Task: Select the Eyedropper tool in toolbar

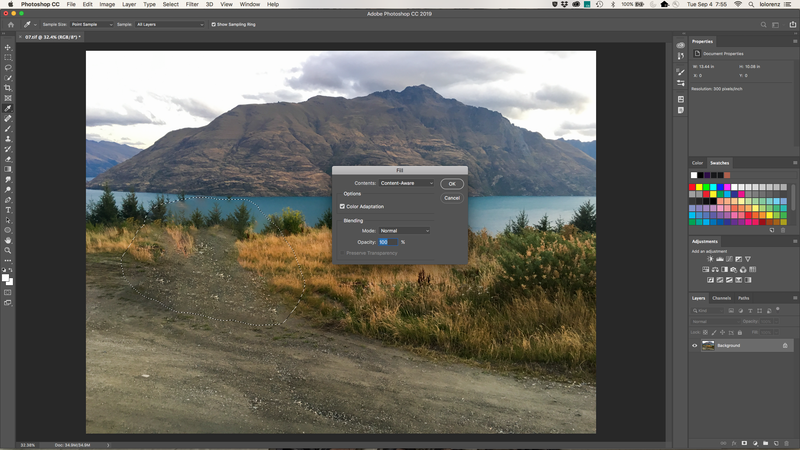Action: click(x=8, y=108)
